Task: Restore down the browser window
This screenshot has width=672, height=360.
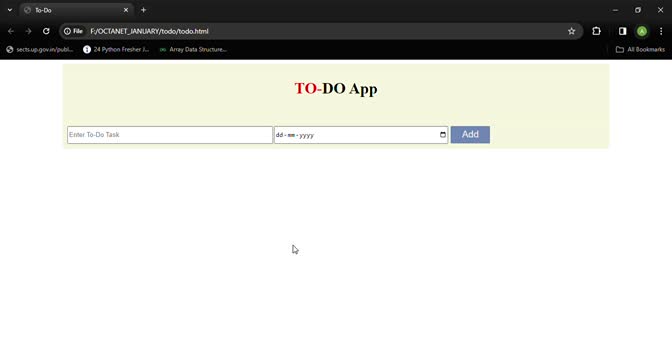Action: pyautogui.click(x=638, y=10)
